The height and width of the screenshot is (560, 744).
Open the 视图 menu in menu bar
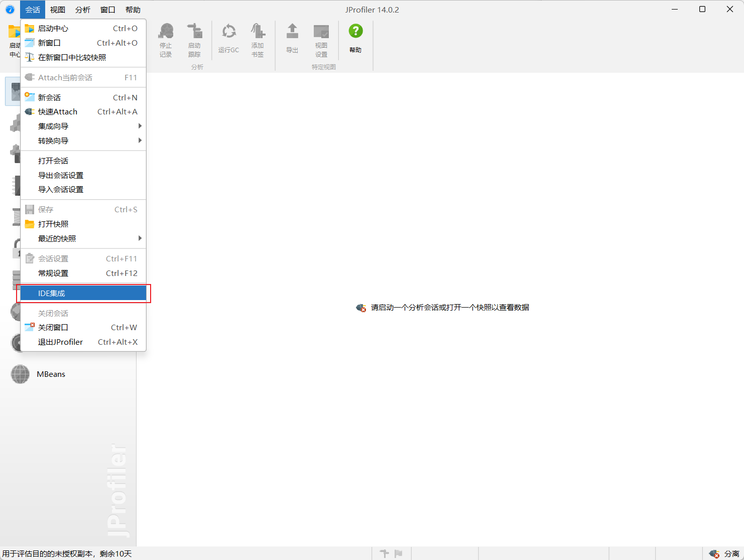[58, 10]
